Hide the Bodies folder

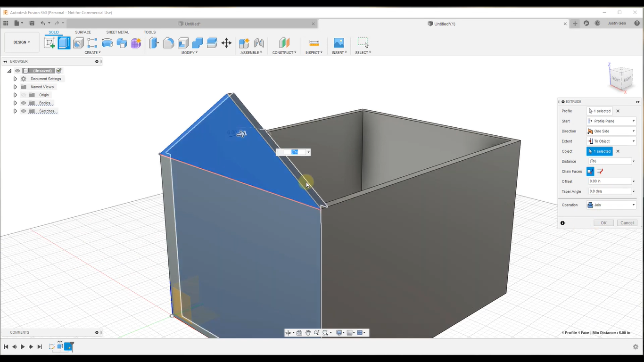point(24,103)
